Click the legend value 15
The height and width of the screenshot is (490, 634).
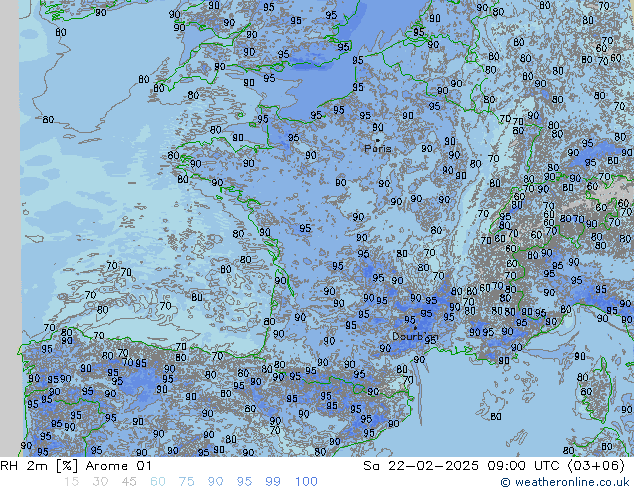pyautogui.click(x=71, y=482)
